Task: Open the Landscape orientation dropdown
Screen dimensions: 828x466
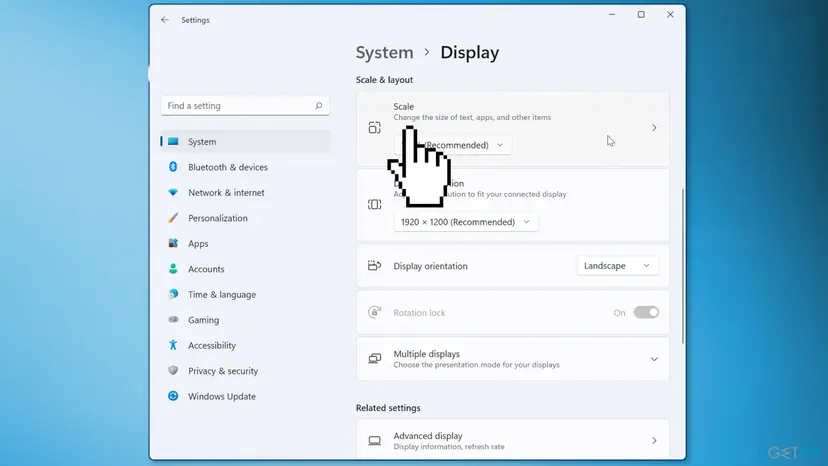Action: tap(617, 266)
